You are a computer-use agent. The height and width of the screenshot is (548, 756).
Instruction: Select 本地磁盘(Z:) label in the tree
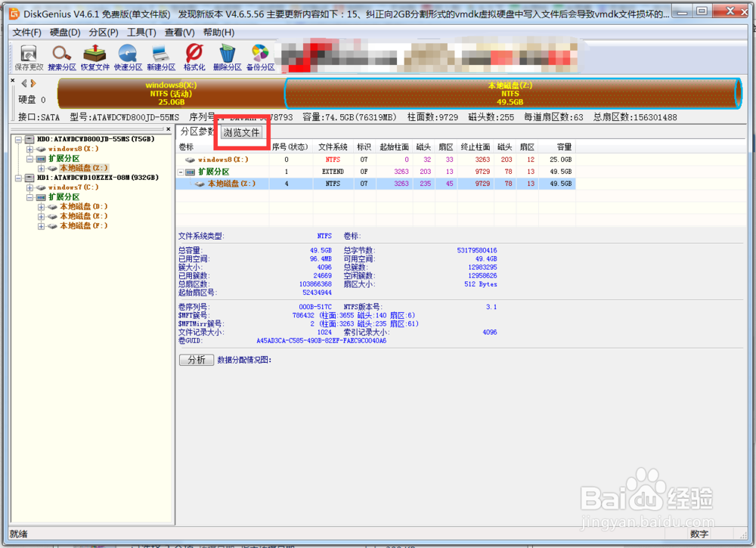[83, 169]
